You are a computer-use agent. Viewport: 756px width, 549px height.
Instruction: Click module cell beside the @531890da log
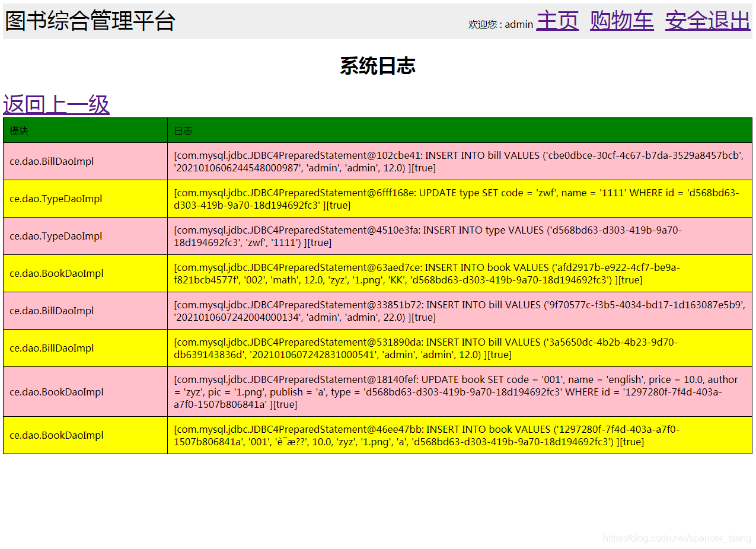(x=85, y=348)
